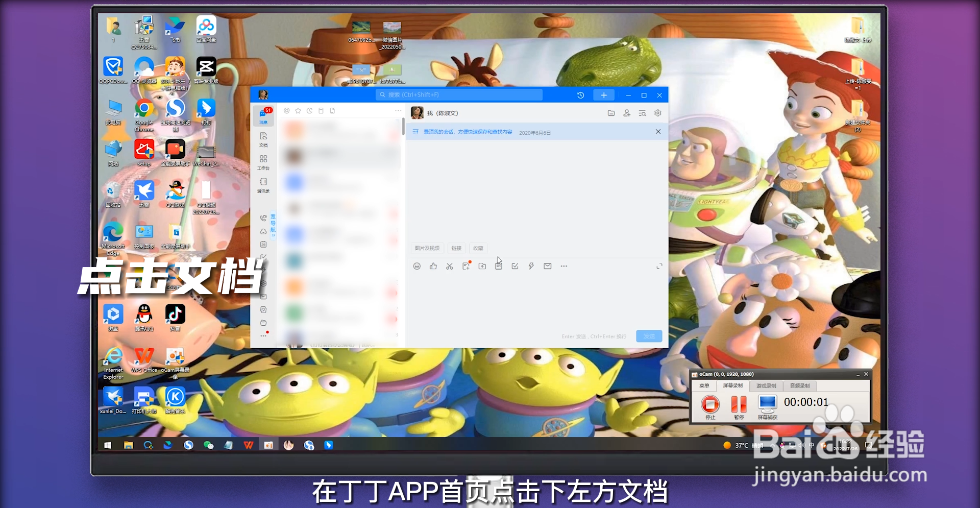The width and height of the screenshot is (980, 508).
Task: Switch to 游戏录制 tab in oCam
Action: tap(766, 385)
